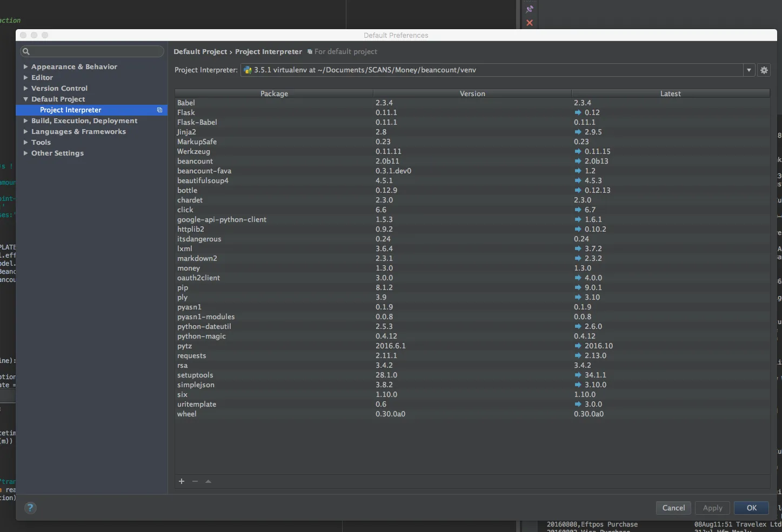Select the ply package row
Image resolution: width=782 pixels, height=532 pixels.
coord(472,297)
